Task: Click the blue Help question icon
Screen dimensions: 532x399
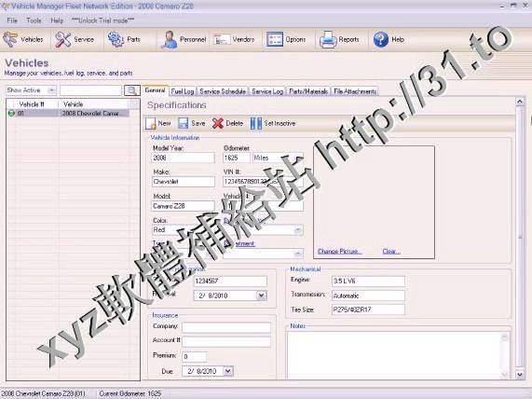Action: click(381, 40)
